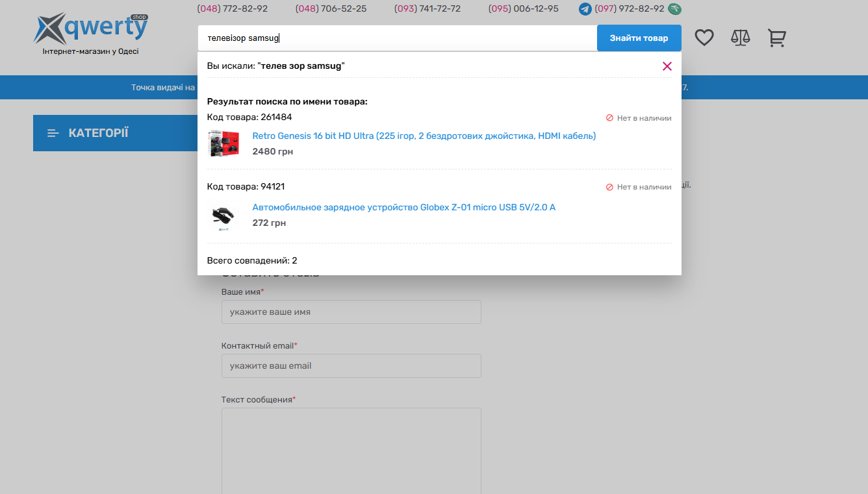Screen dimensions: 868x494
Task: Open the compare scales icon
Action: (740, 38)
